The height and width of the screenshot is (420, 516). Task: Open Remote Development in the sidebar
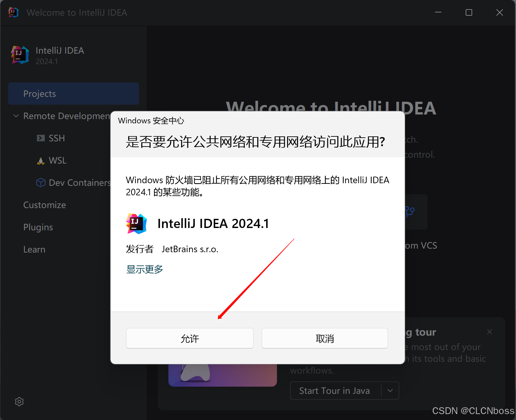67,116
